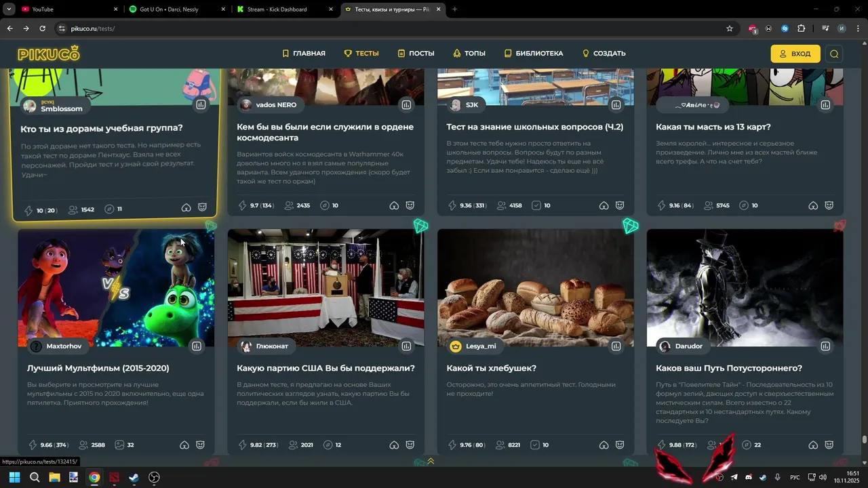Open a new browser tab
868x488 pixels.
tap(454, 9)
